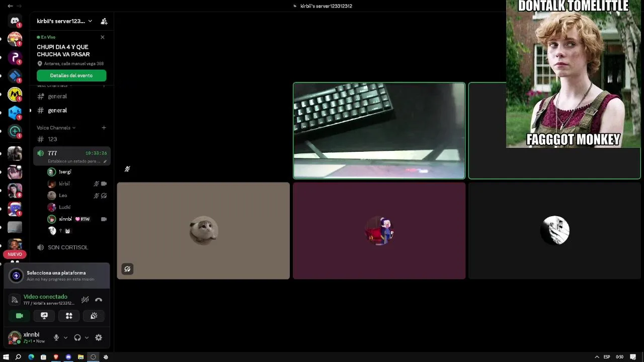Toggle microphone mute
The height and width of the screenshot is (362, 644).
click(x=56, y=337)
